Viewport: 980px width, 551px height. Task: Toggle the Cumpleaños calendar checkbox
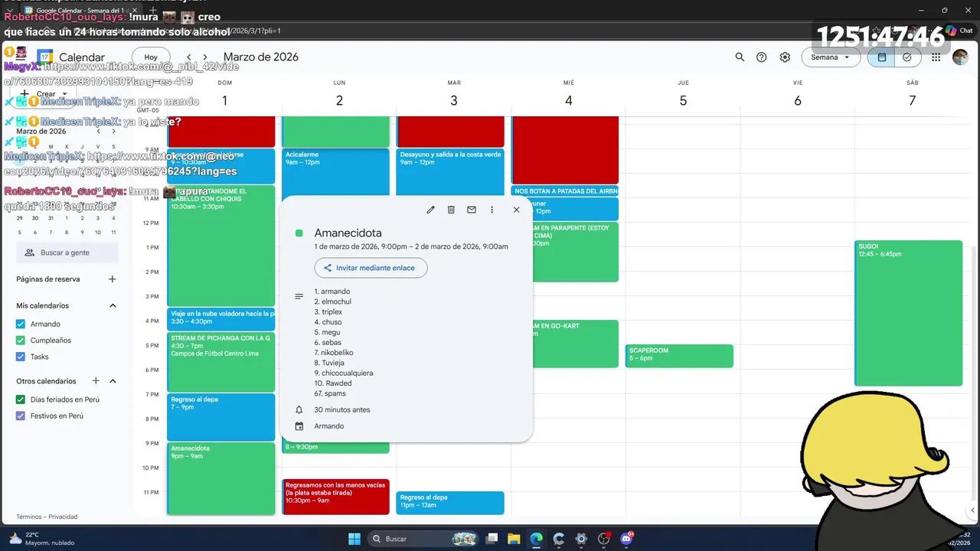(x=21, y=341)
